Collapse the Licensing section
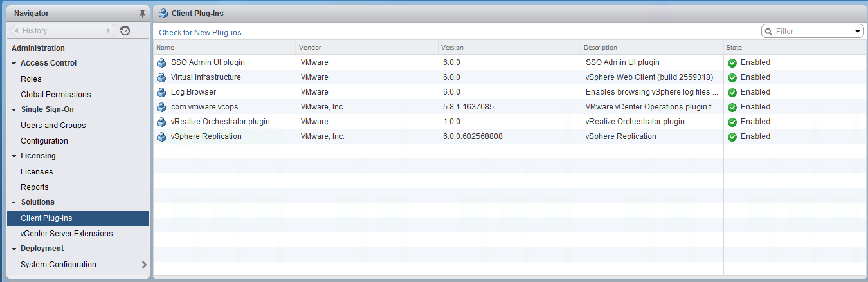Screen dimensions: 868x282 point(14,156)
